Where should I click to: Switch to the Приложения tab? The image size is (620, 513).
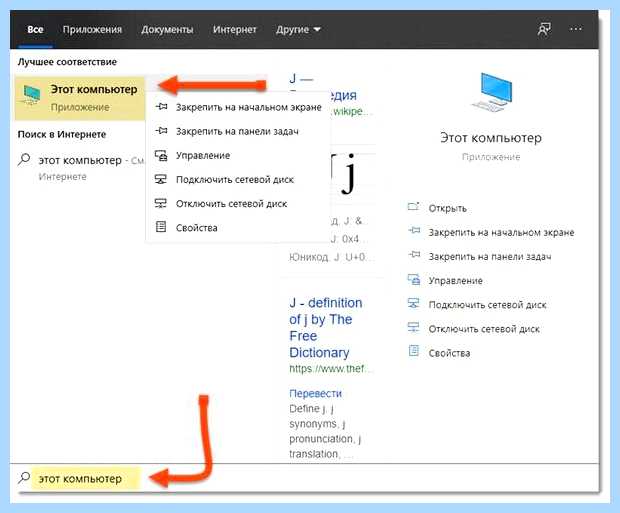93,30
